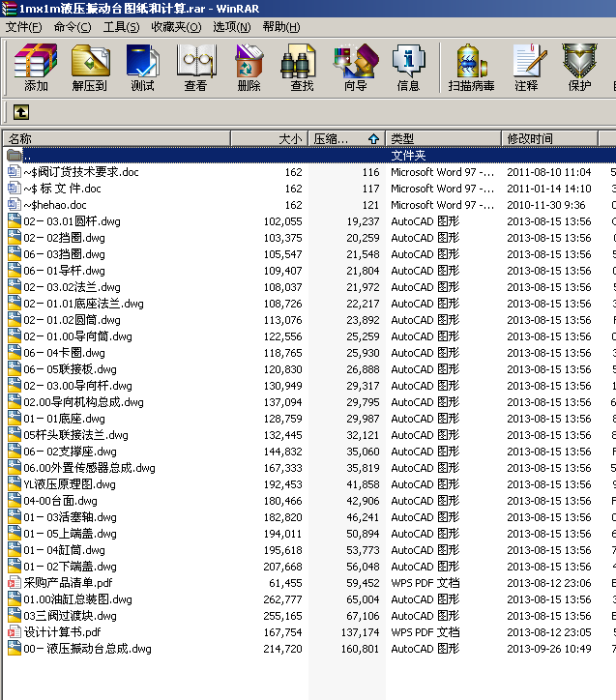Sort by Packed (压缩) column header
Image resolution: width=616 pixels, height=700 pixels.
click(347, 139)
